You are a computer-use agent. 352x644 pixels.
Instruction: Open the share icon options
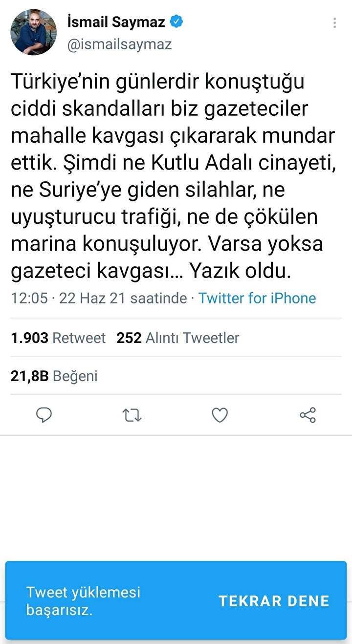[308, 415]
